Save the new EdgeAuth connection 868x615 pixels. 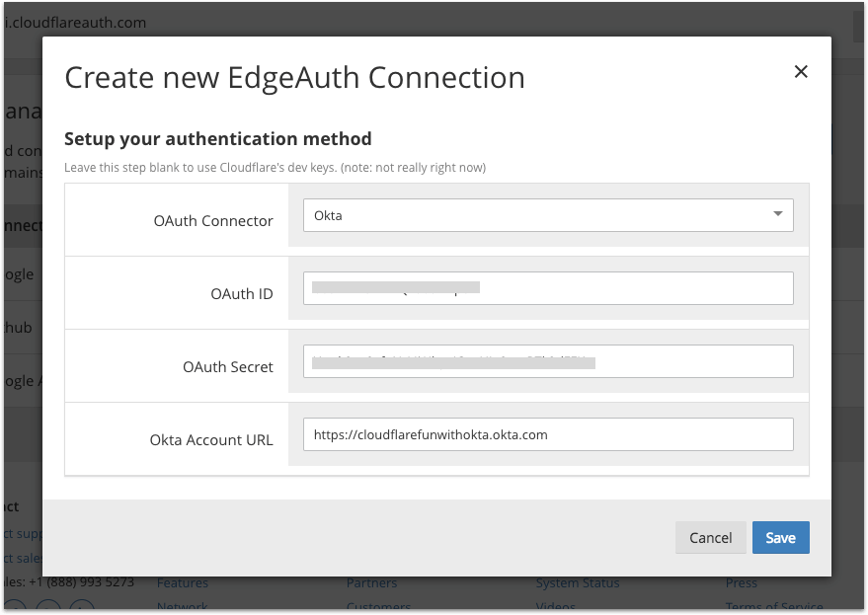(780, 538)
